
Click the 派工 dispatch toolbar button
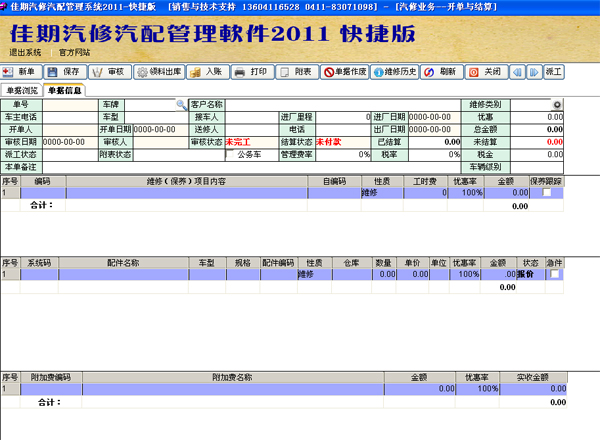(x=554, y=72)
